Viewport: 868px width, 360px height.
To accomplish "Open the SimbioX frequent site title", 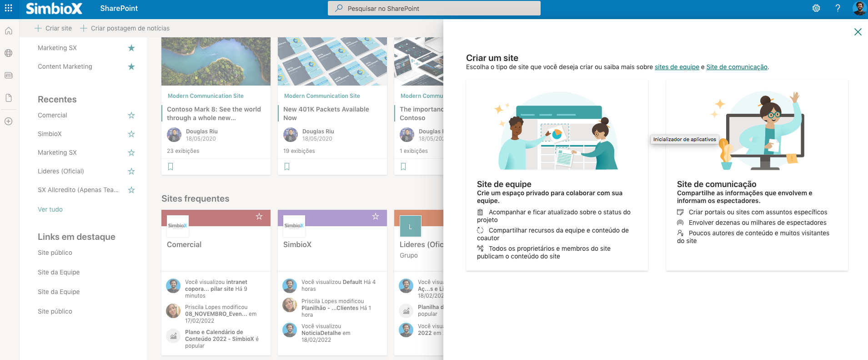I will pos(297,244).
